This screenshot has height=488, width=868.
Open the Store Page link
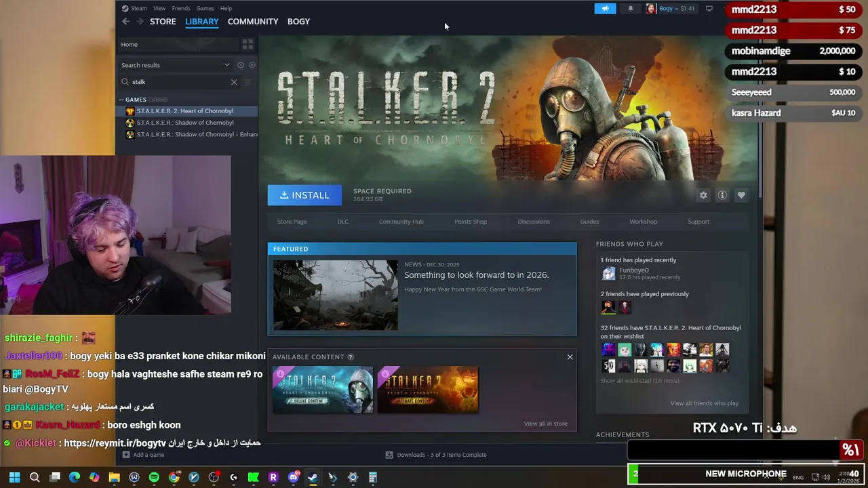[292, 222]
